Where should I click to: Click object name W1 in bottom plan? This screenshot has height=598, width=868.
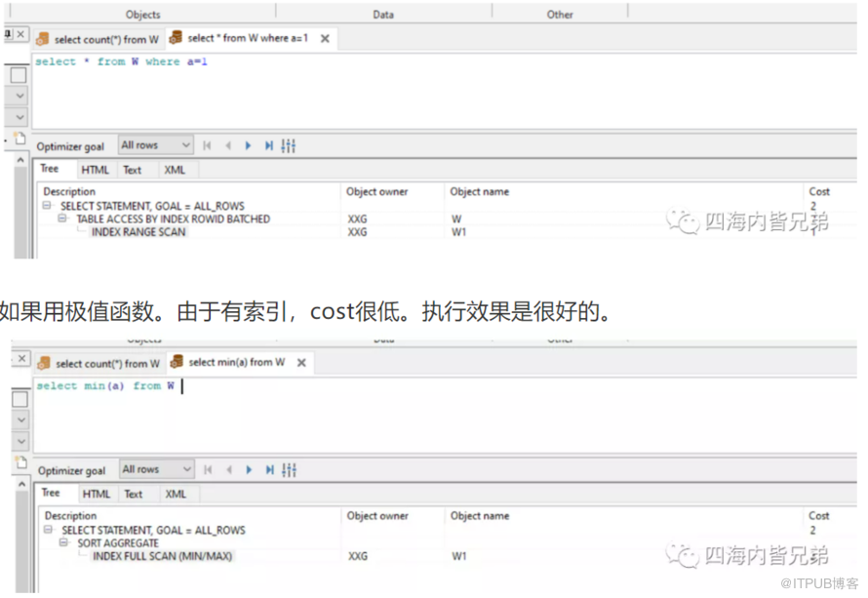coord(459,556)
